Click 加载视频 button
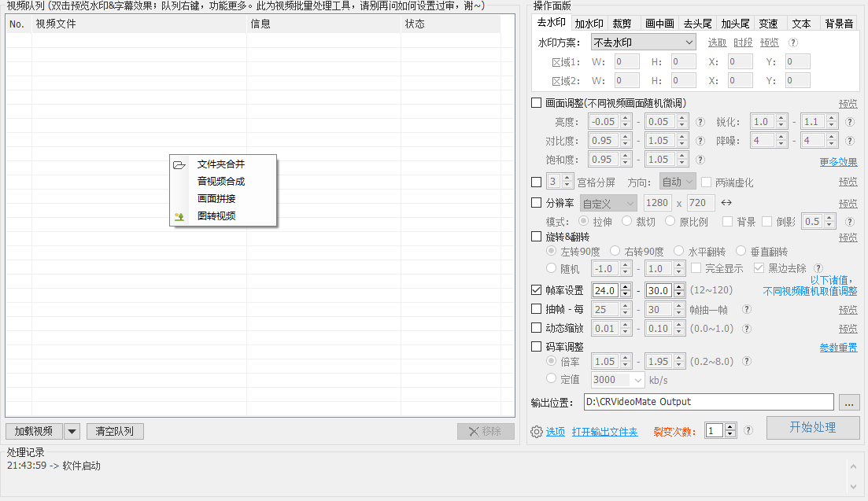This screenshot has width=868, height=501. click(x=34, y=431)
